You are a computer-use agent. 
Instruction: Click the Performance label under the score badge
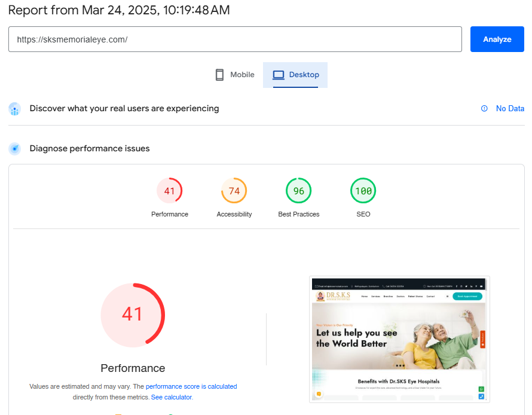click(x=170, y=213)
